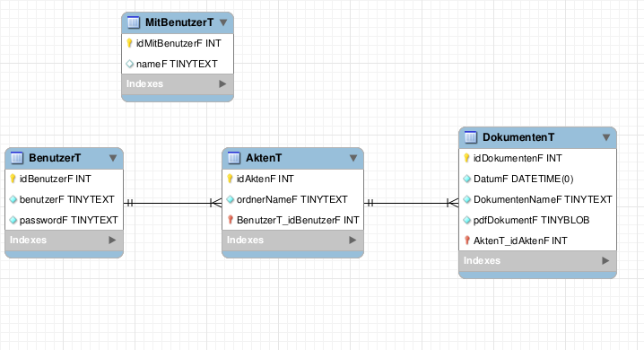
Task: Select the ordnerNameF TINYTEXT column row
Action: click(x=292, y=199)
